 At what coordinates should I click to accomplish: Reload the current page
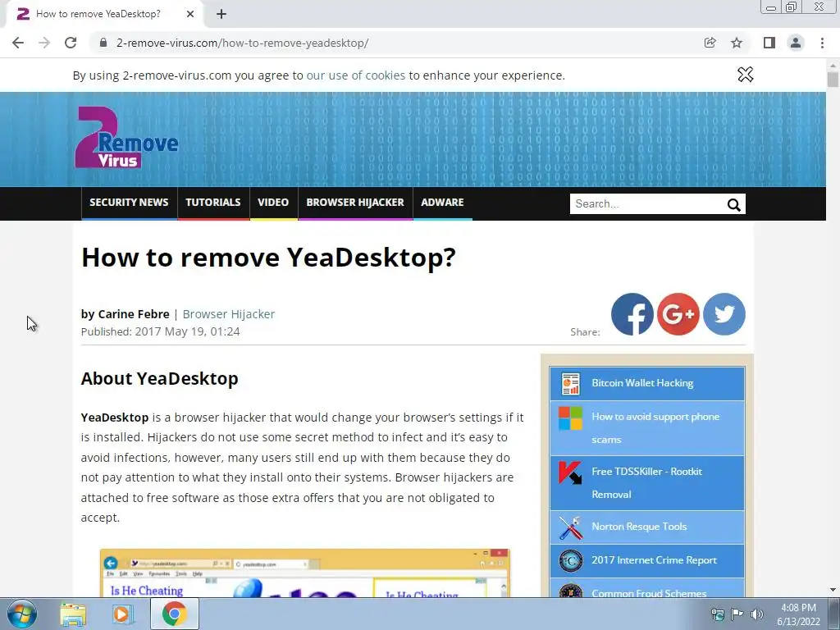71,43
